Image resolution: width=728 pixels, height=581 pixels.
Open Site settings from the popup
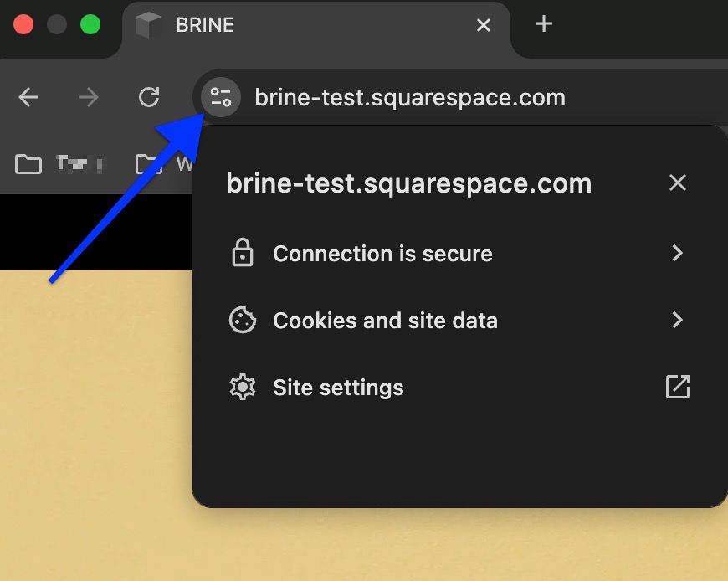(337, 387)
